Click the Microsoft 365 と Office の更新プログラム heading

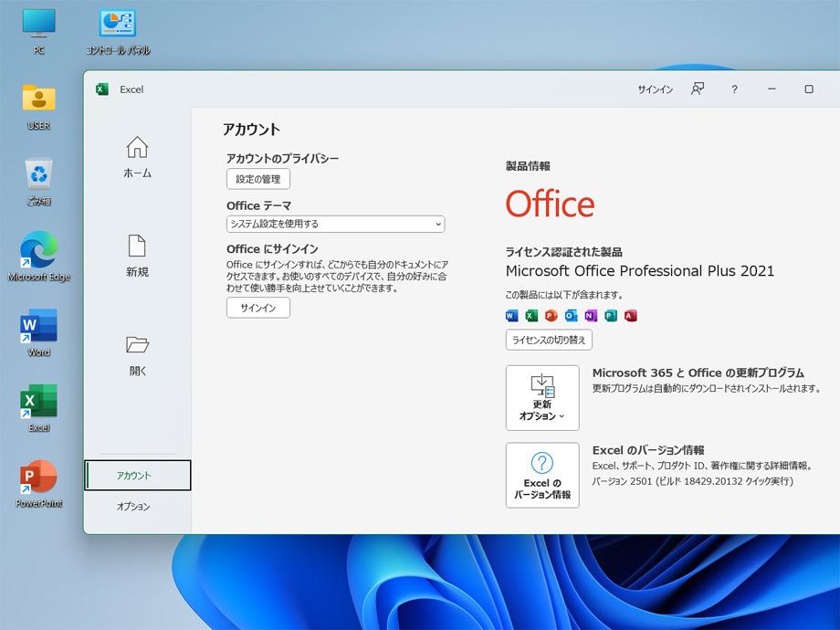pyautogui.click(x=698, y=373)
